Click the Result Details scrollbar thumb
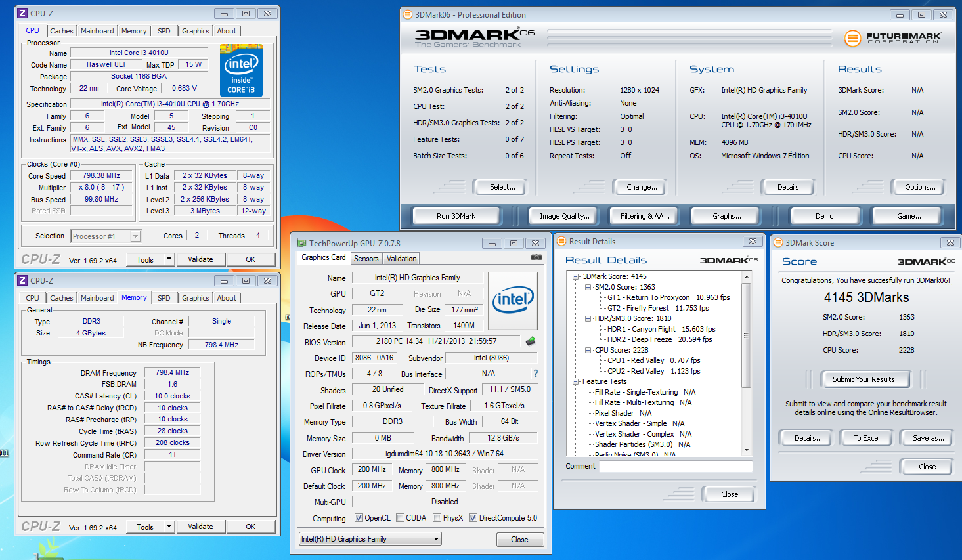The height and width of the screenshot is (560, 962). tap(746, 335)
